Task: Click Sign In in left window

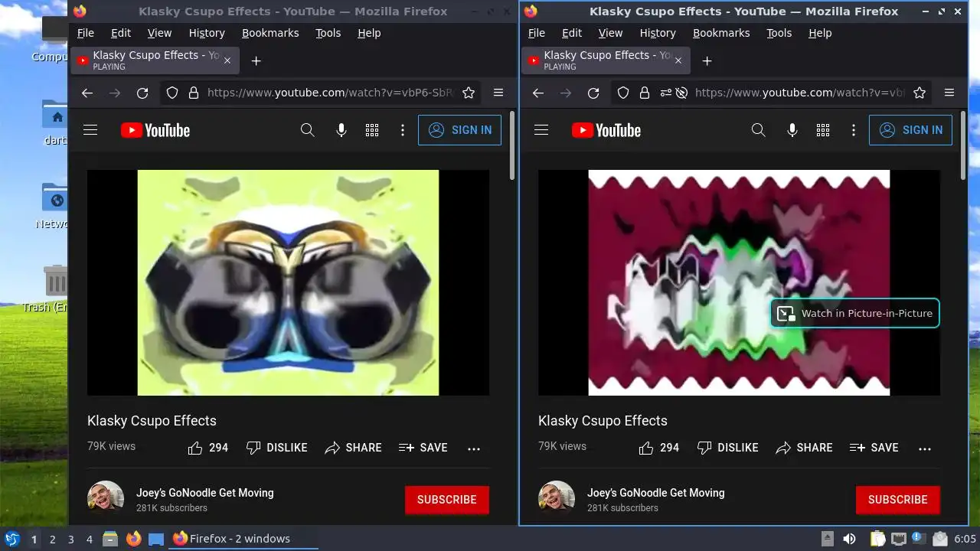Action: [459, 130]
